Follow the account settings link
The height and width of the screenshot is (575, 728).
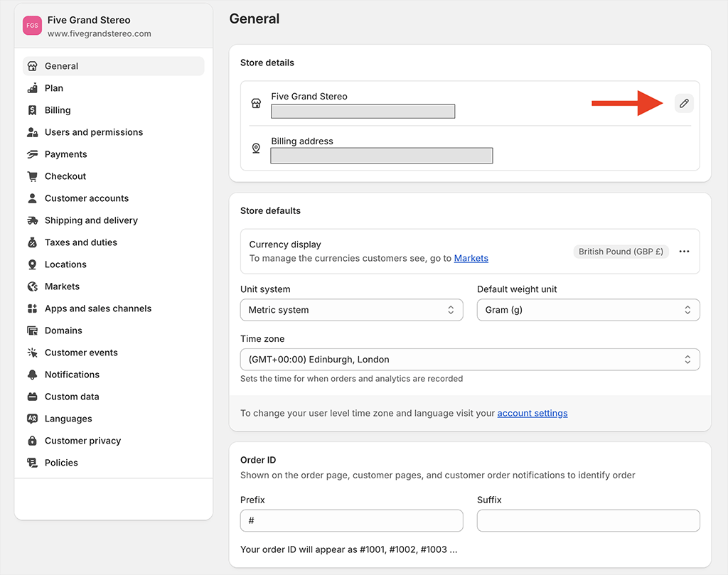[532, 414]
